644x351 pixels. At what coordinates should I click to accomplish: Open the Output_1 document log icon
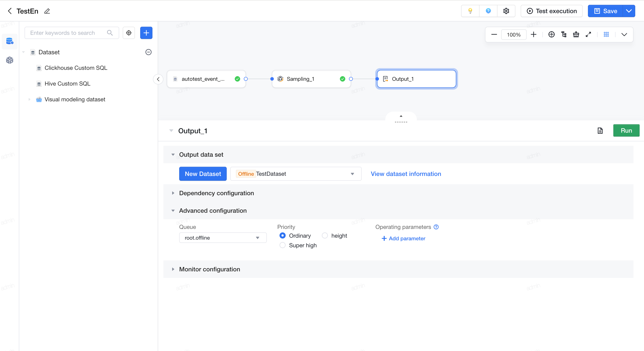[x=600, y=131]
